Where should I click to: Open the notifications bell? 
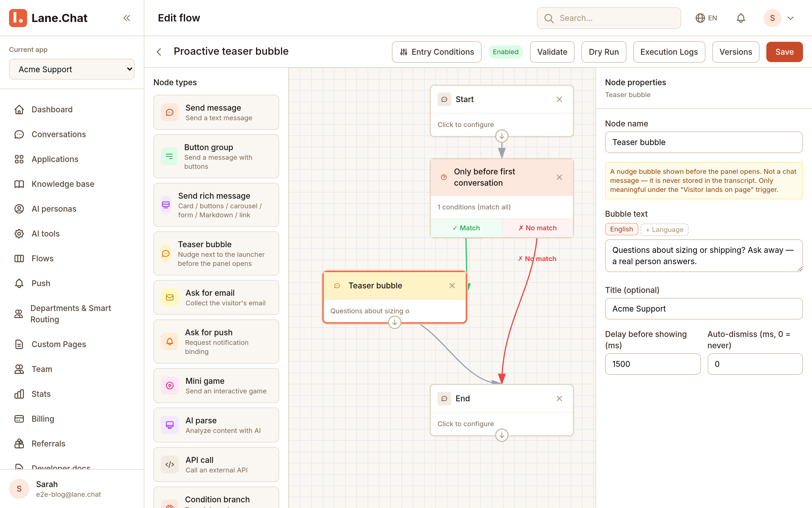pyautogui.click(x=741, y=18)
